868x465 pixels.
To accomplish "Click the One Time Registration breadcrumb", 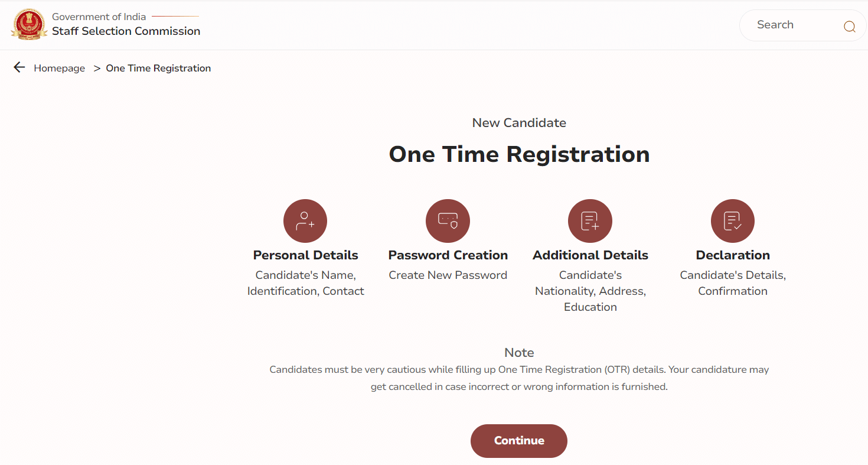I will (x=158, y=68).
